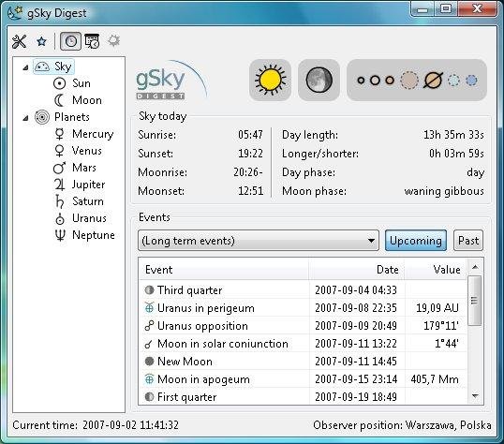Image resolution: width=504 pixels, height=444 pixels.
Task: Select the Third quarter event row
Action: tap(303, 290)
